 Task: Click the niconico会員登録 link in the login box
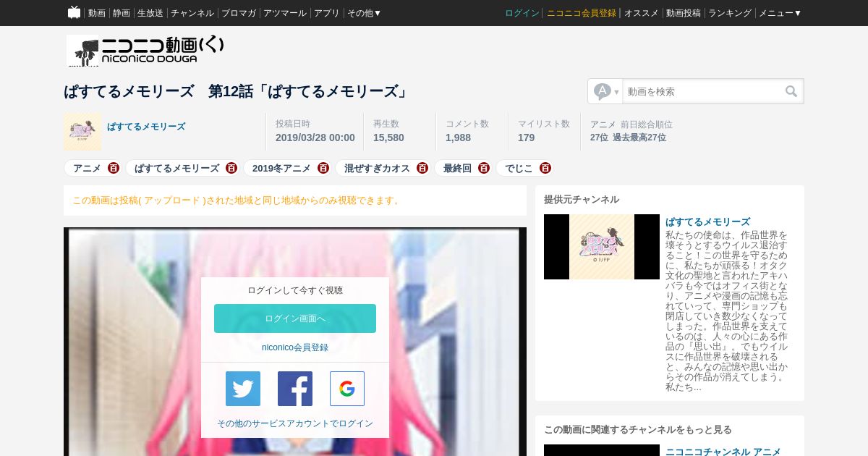pyautogui.click(x=295, y=347)
